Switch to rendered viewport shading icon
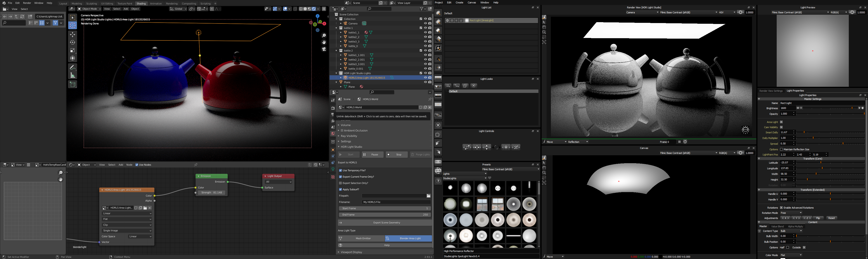Screen dimensions: 868x259 point(314,9)
